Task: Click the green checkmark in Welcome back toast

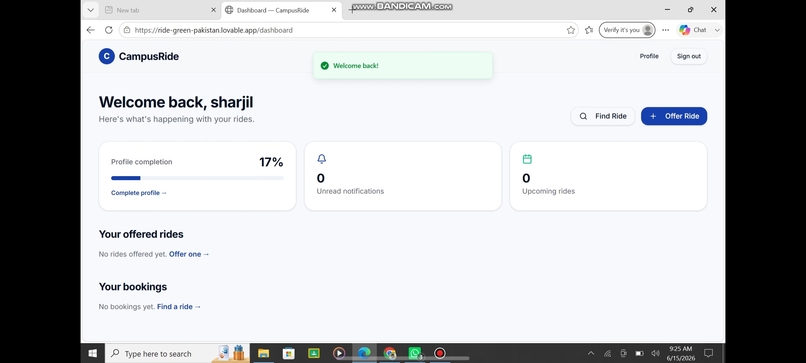Action: click(324, 66)
